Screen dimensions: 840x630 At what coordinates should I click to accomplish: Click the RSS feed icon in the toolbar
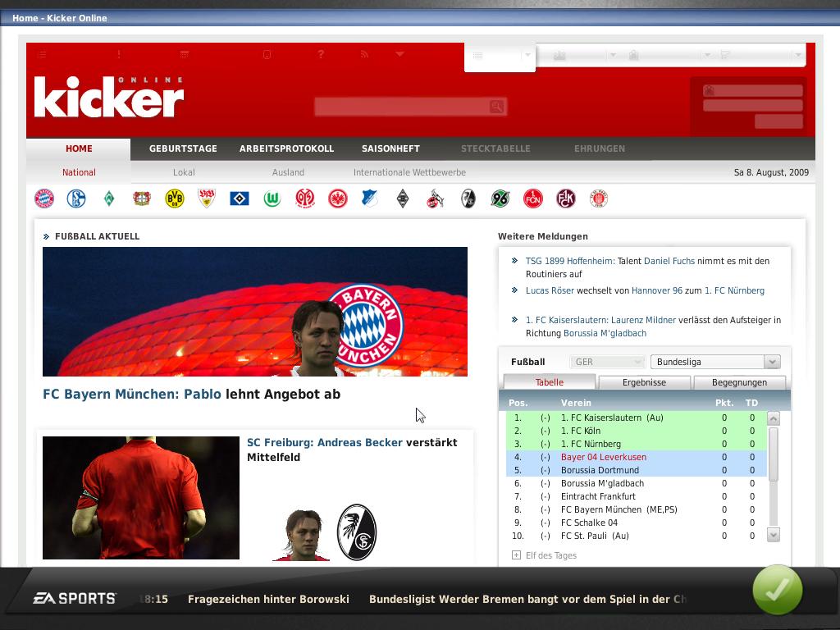364,55
